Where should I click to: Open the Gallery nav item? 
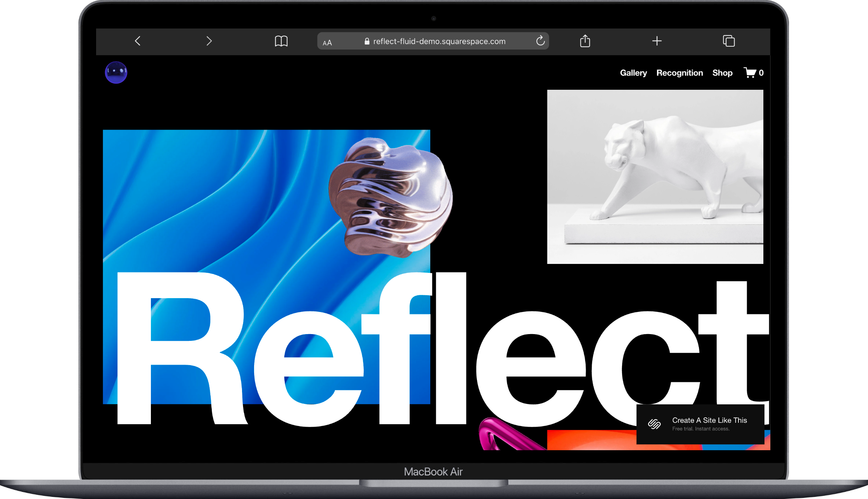coord(633,73)
